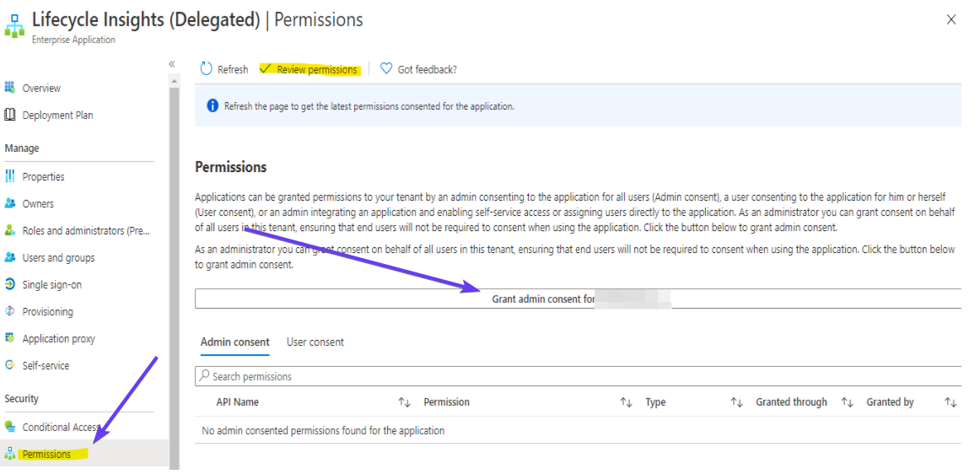This screenshot has height=474, width=980.
Task: Click Review permissions in the toolbar
Action: [x=310, y=69]
